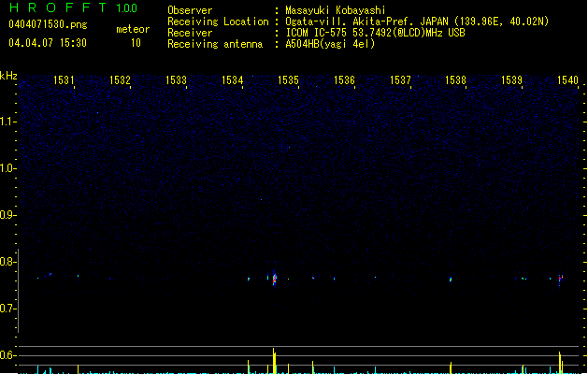The image size is (588, 374).
Task: Click the kHz axis unit label
Action: click(x=8, y=76)
